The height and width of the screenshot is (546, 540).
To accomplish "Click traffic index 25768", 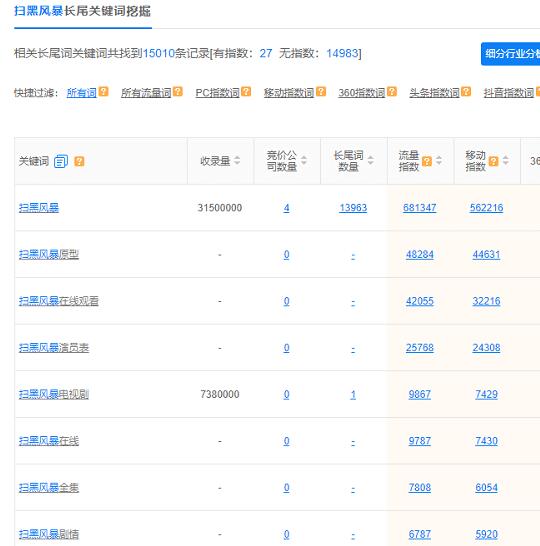I will pyautogui.click(x=420, y=348).
